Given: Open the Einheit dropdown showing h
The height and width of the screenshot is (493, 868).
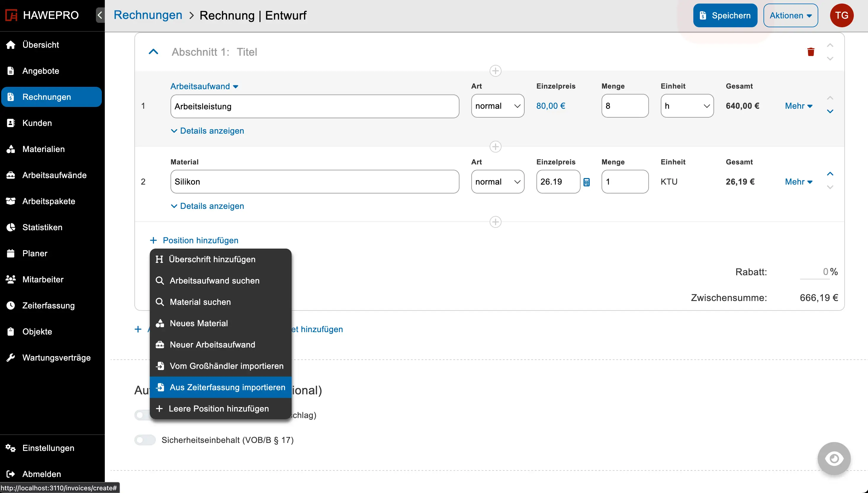Looking at the screenshot, I should point(687,106).
